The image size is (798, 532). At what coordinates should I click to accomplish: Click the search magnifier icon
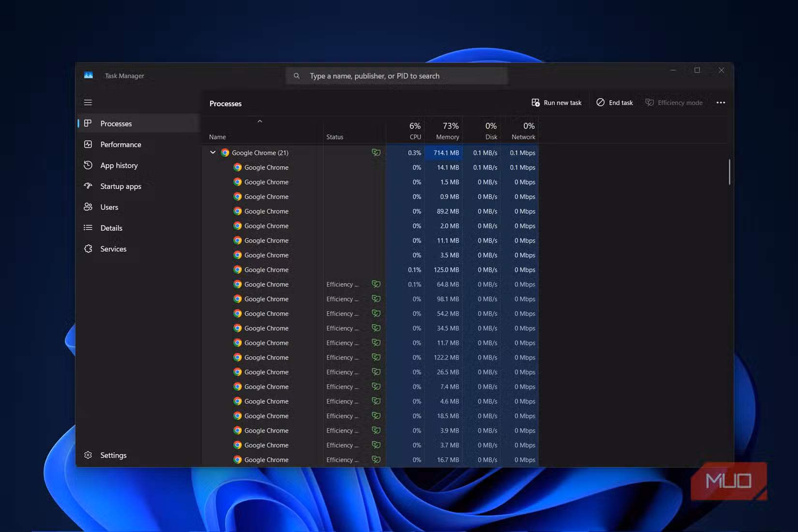click(x=296, y=76)
